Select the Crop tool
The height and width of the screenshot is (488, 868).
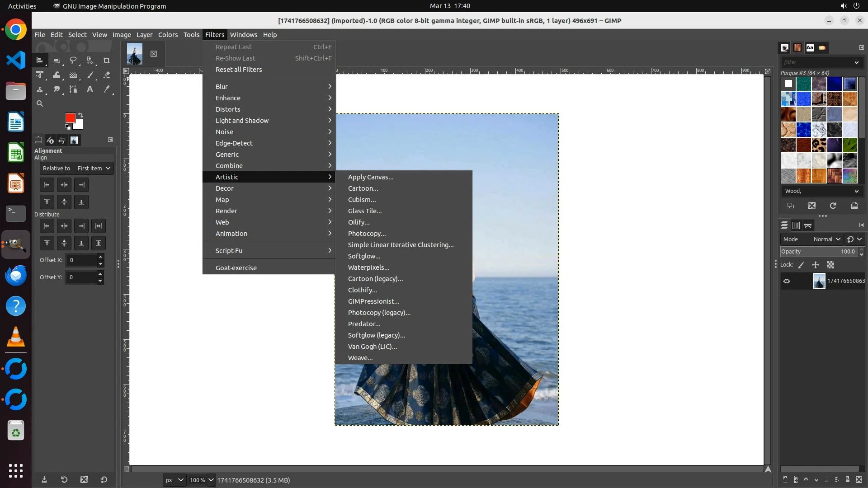click(107, 60)
